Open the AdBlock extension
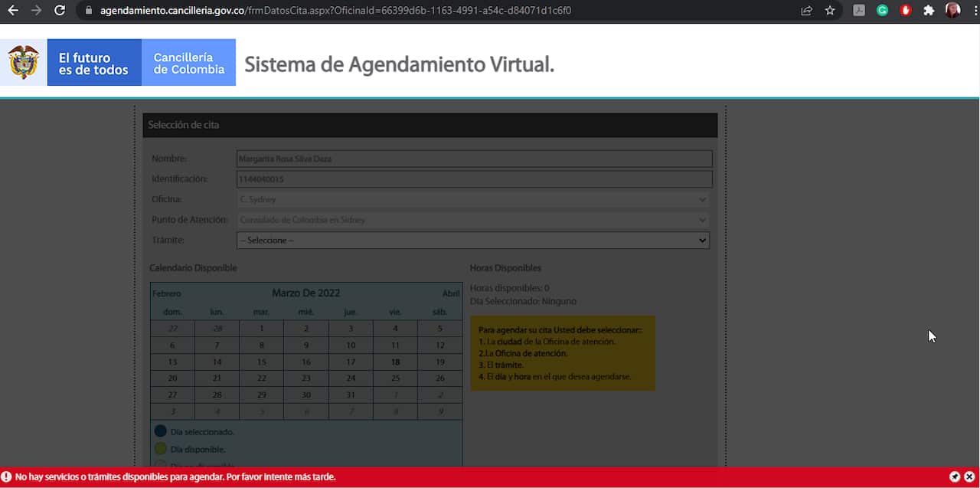 pos(905,11)
